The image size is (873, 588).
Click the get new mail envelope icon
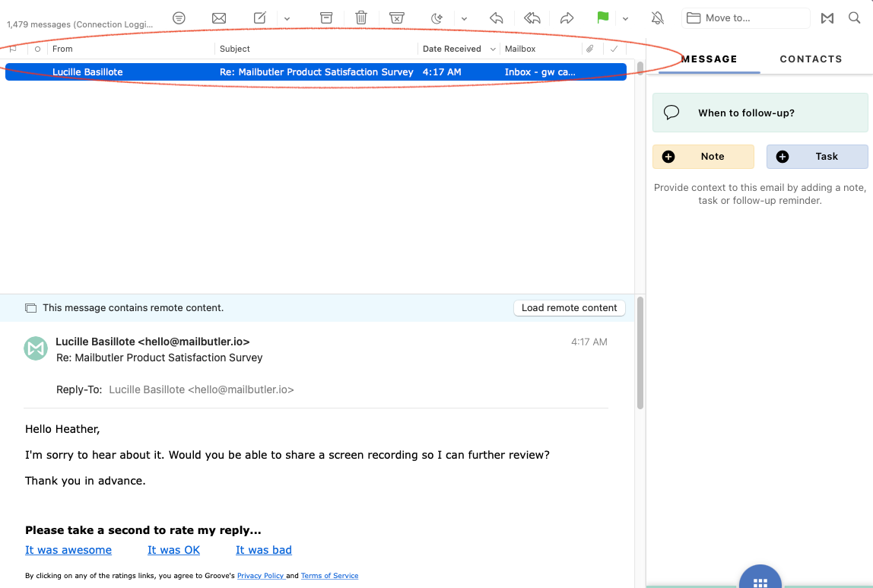219,17
